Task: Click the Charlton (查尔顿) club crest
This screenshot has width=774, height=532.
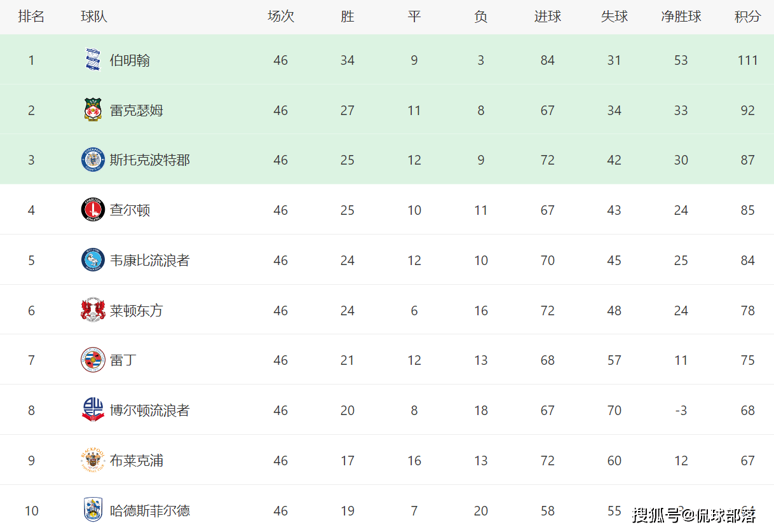Action: pyautogui.click(x=93, y=210)
